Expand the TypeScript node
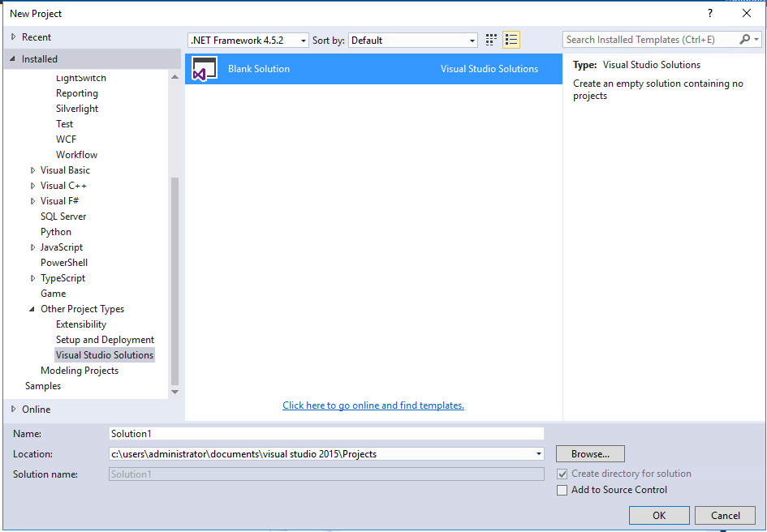The width and height of the screenshot is (767, 532). click(32, 278)
